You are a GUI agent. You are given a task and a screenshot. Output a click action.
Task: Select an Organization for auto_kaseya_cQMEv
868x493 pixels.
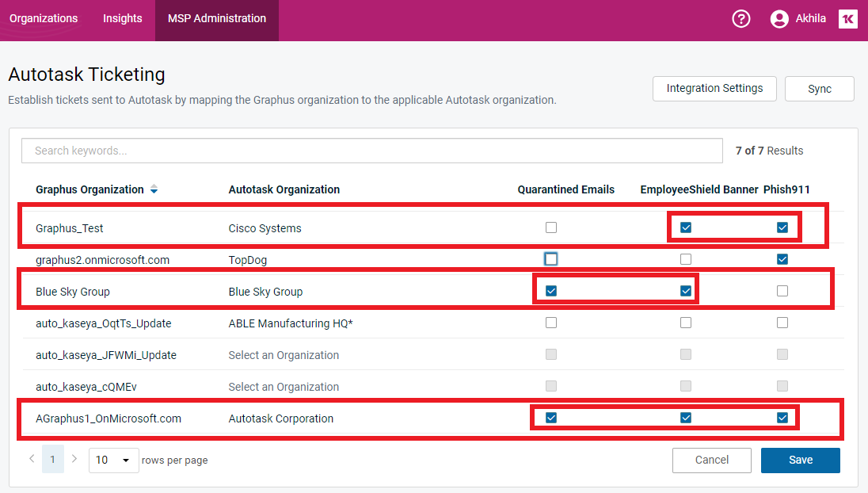tap(284, 387)
